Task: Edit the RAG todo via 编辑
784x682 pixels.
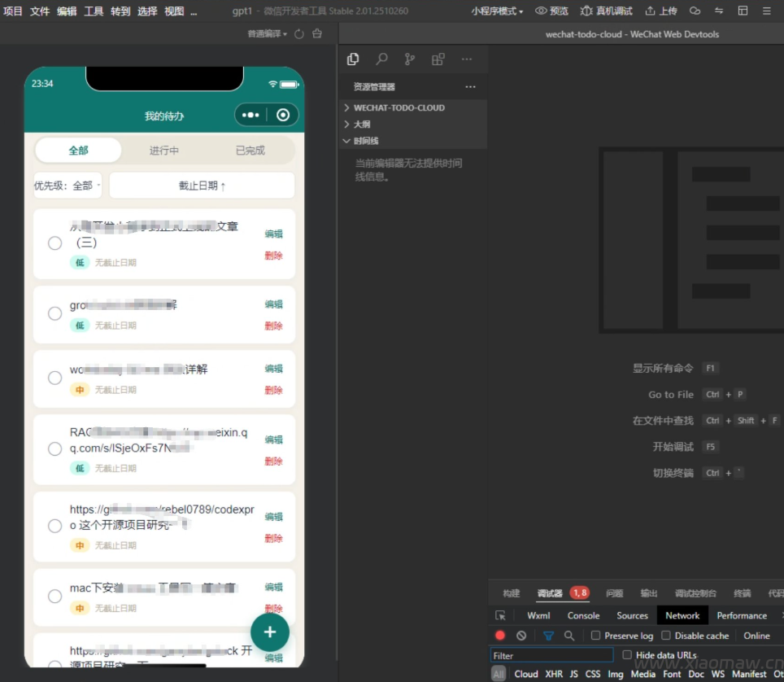Action: 273,439
